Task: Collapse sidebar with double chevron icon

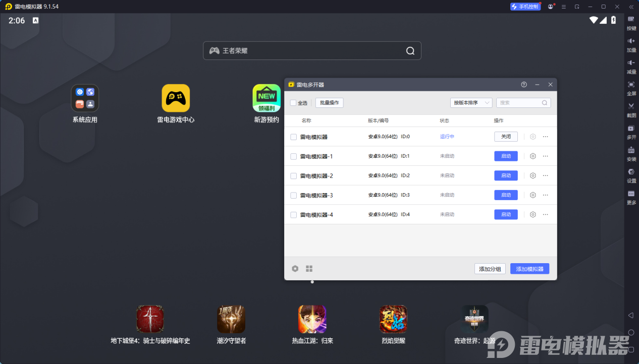Action: (x=631, y=7)
